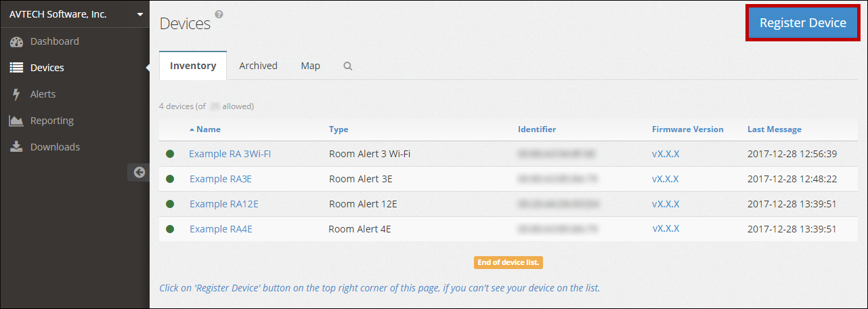Select the Inventory tab
This screenshot has width=868, height=309.
[x=193, y=66]
